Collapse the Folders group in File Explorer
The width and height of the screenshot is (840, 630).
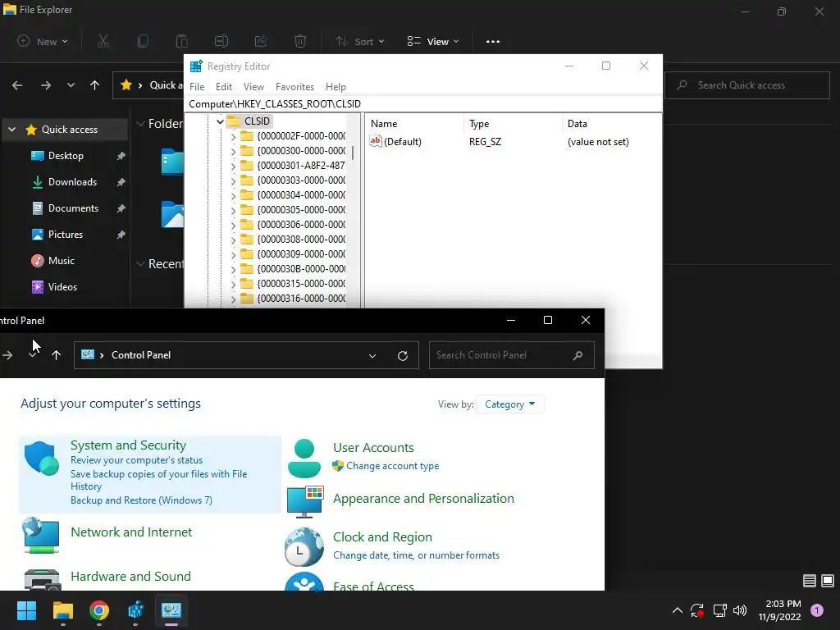click(x=140, y=124)
